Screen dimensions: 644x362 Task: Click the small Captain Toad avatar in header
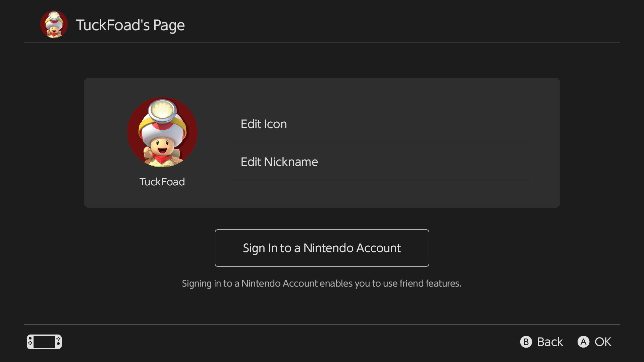pos(54,24)
